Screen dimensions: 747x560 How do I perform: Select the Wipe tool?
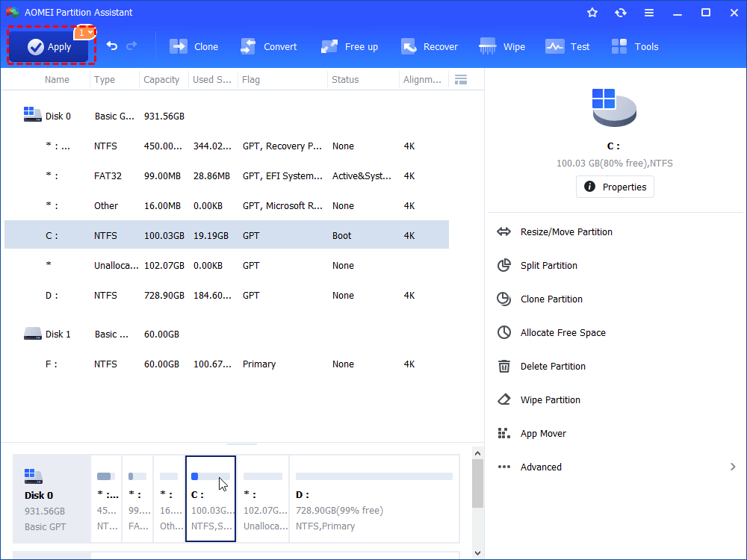501,46
